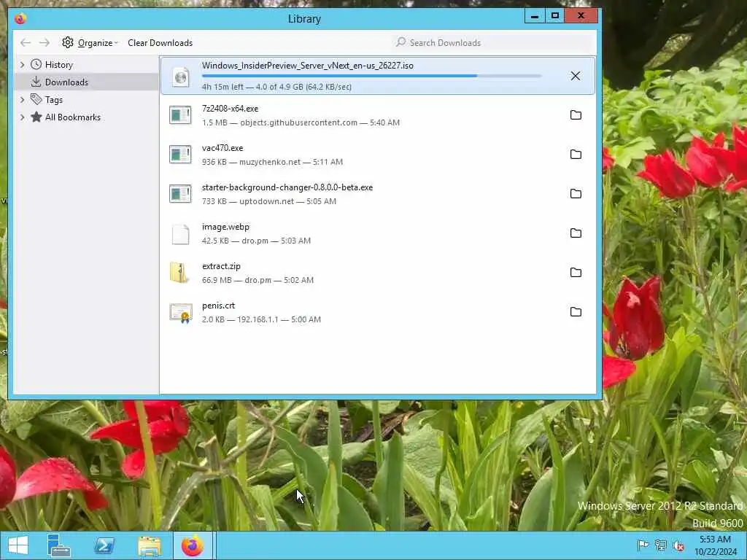Open containing folder of image.webp
The width and height of the screenshot is (747, 560).
click(x=576, y=233)
